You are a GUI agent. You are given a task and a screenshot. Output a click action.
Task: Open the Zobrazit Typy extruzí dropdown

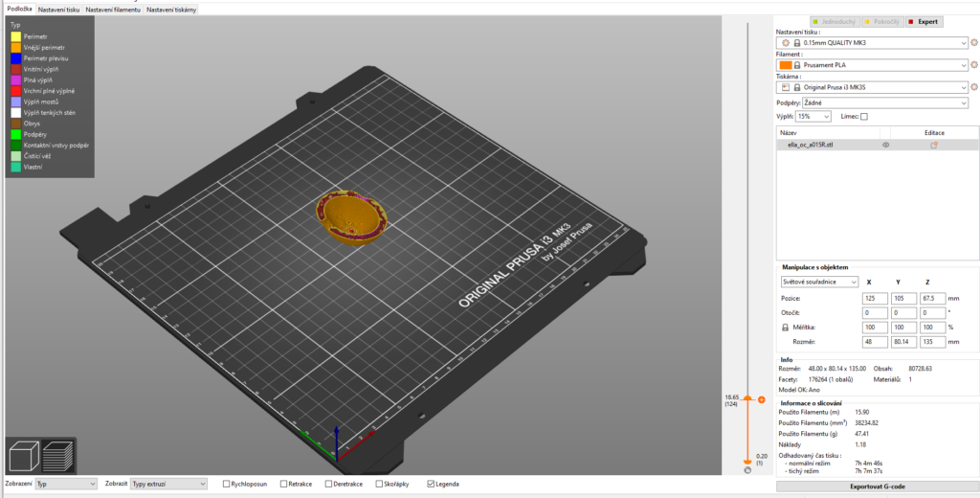(168, 484)
